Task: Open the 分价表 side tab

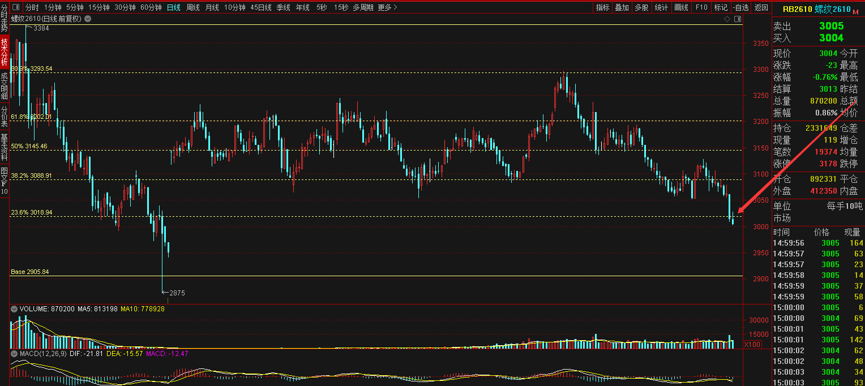Action: coord(4,115)
